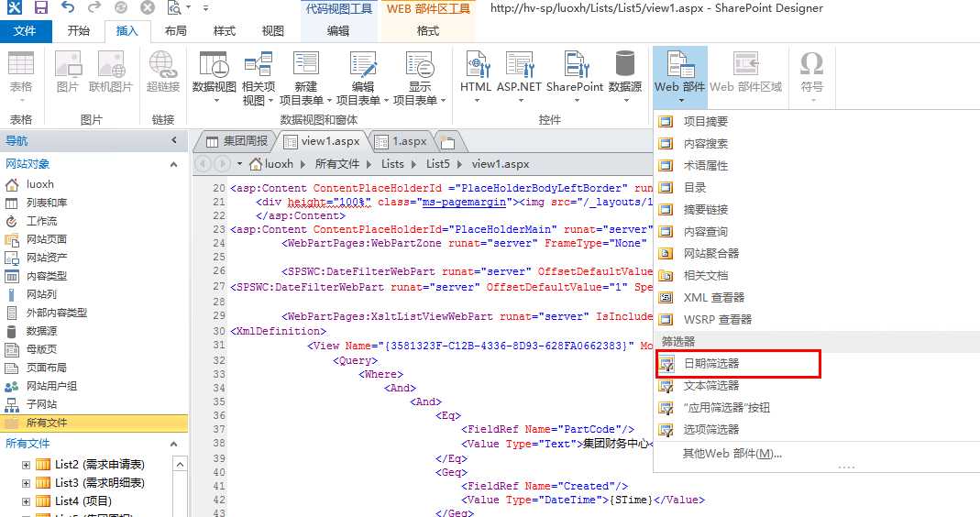Click the 超链接 hyperlink ribbon button
Screen dimensions: 980x517
(x=163, y=72)
